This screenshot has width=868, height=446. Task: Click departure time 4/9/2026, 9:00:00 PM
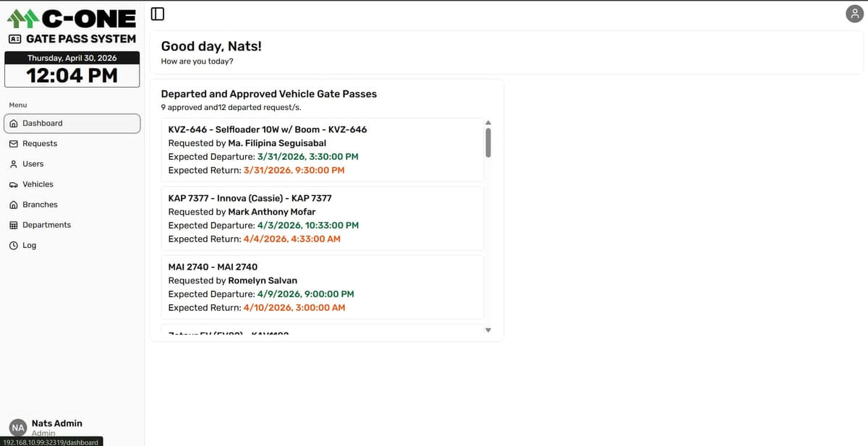(306, 294)
